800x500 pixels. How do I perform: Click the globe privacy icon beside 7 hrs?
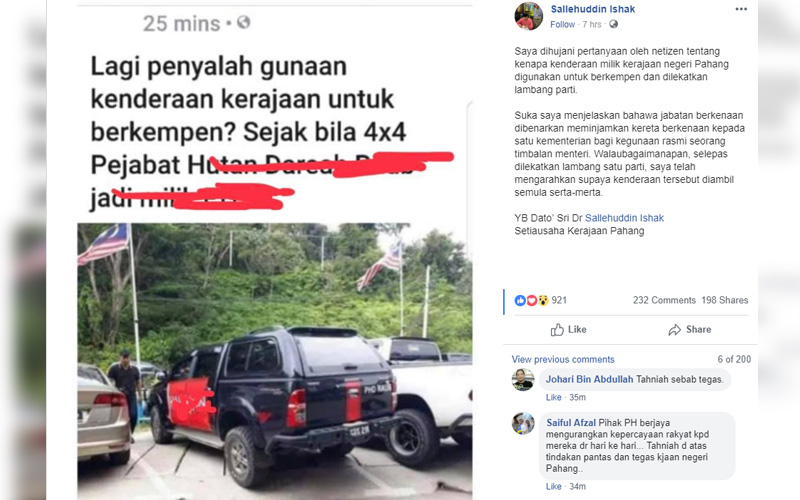point(613,24)
